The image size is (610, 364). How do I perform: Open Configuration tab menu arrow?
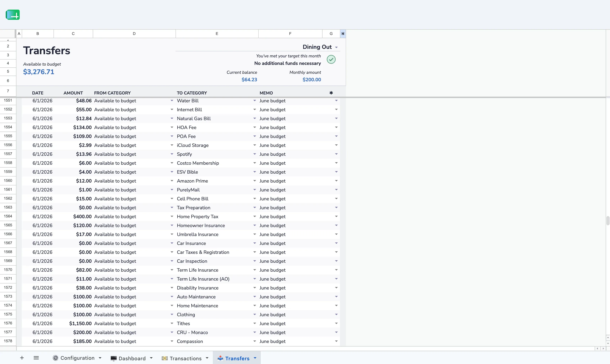[100, 358]
